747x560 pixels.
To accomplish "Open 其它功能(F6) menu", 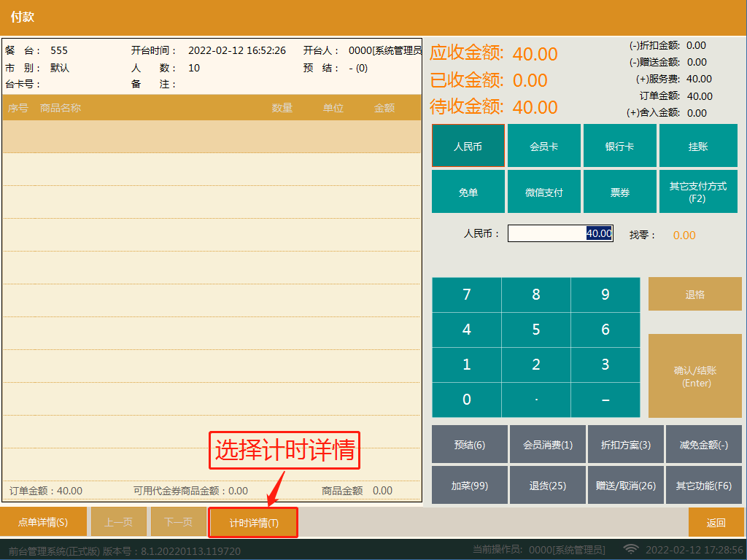I will pos(704,485).
